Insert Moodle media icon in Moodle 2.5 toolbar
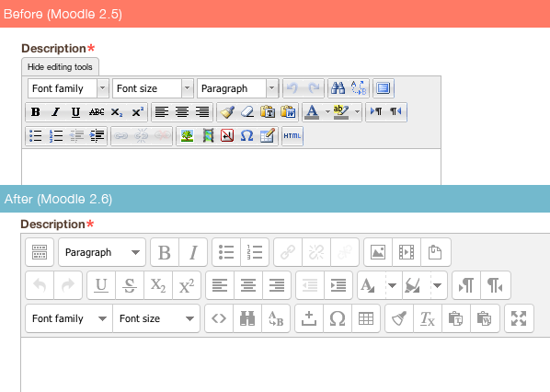 click(208, 136)
